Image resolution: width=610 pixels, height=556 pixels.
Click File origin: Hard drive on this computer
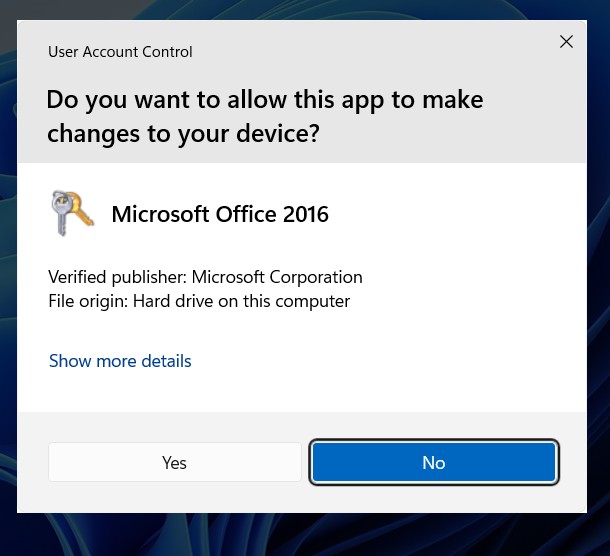(199, 301)
